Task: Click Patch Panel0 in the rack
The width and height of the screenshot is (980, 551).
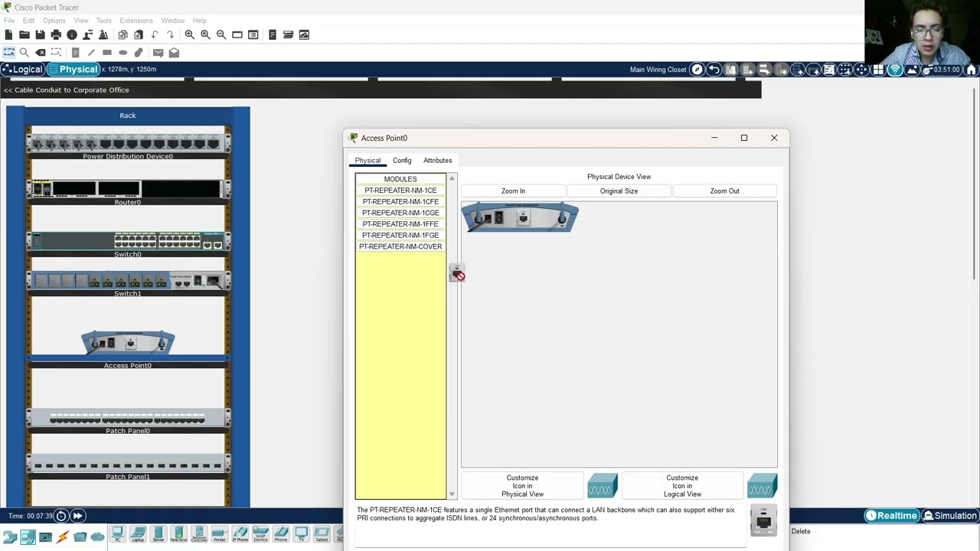Action: point(128,419)
